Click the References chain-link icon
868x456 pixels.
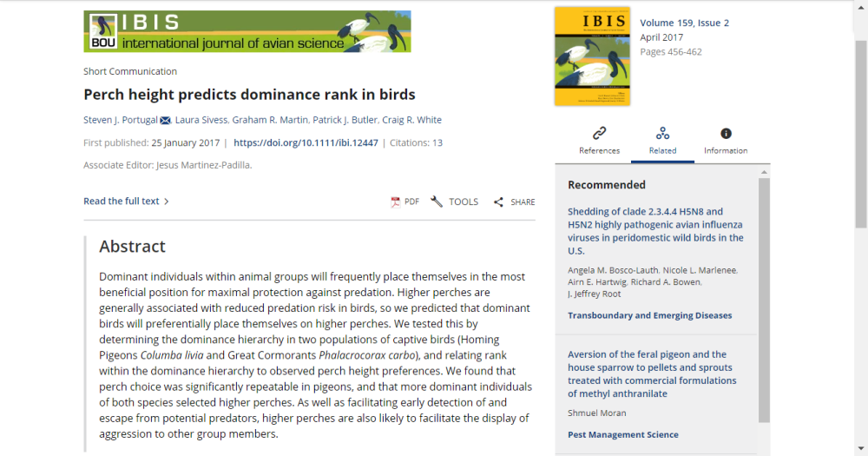click(599, 133)
